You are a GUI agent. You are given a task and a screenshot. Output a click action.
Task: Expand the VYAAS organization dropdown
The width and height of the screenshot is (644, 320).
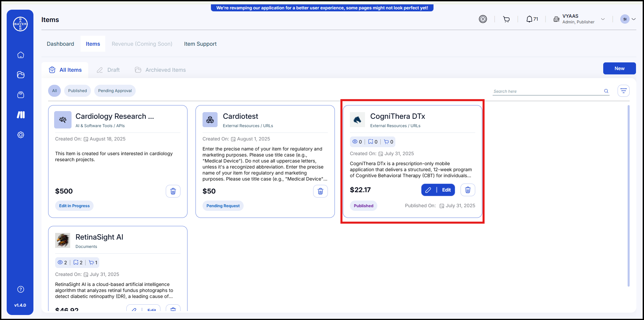click(x=603, y=19)
